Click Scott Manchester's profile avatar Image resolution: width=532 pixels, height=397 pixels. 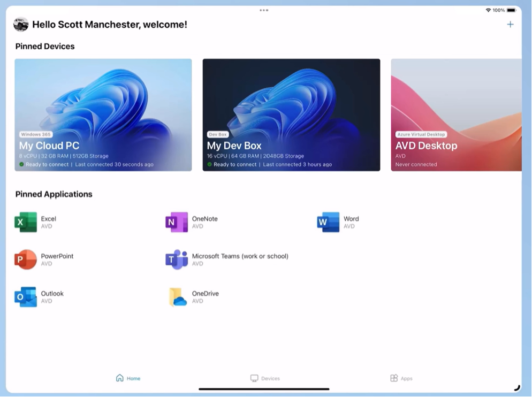point(21,25)
